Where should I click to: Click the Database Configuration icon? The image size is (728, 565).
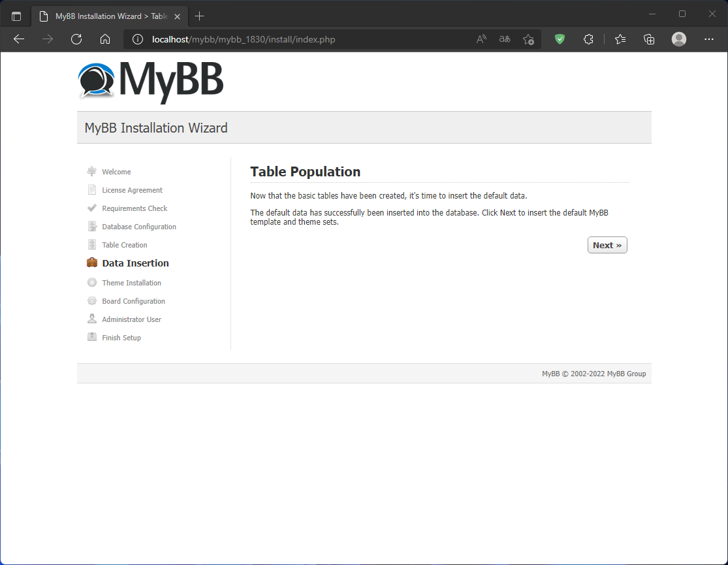point(92,226)
